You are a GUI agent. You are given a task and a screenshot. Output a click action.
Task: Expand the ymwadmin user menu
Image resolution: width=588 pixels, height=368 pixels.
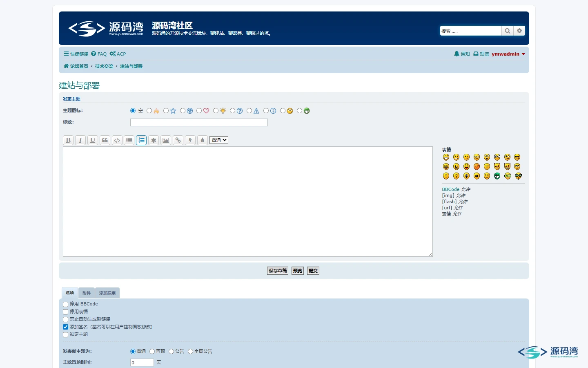tap(508, 54)
